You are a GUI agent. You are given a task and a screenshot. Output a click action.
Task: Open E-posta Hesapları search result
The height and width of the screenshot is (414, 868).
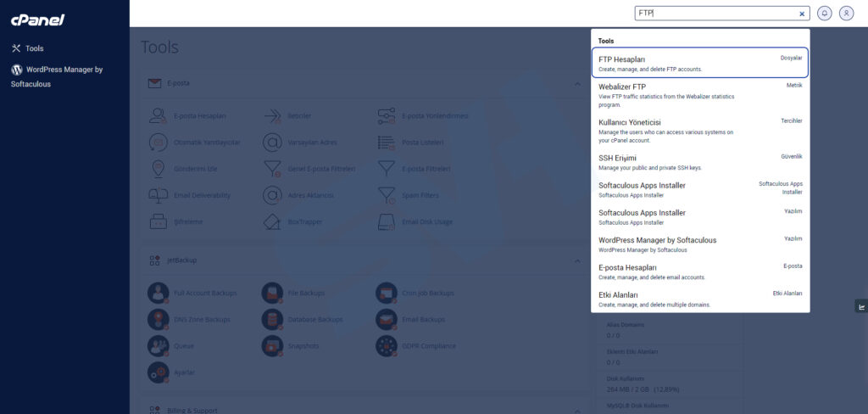(699, 271)
